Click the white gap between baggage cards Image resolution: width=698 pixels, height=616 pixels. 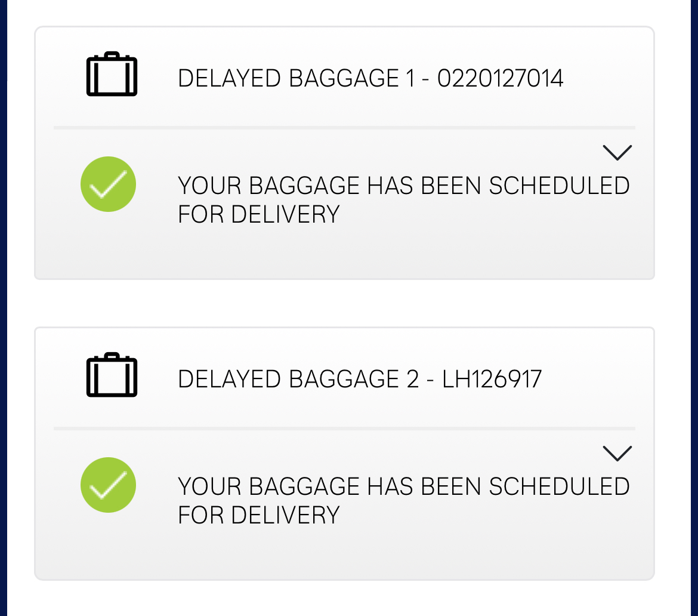coord(344,303)
